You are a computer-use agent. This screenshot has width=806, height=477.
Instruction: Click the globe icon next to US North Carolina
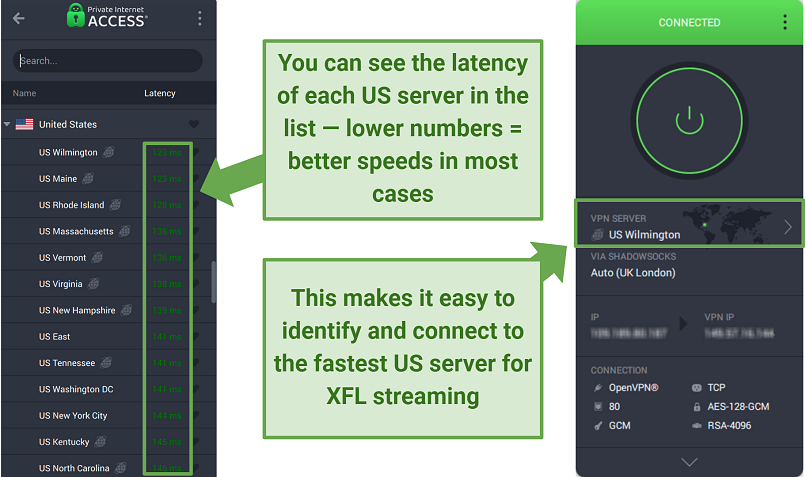[120, 468]
